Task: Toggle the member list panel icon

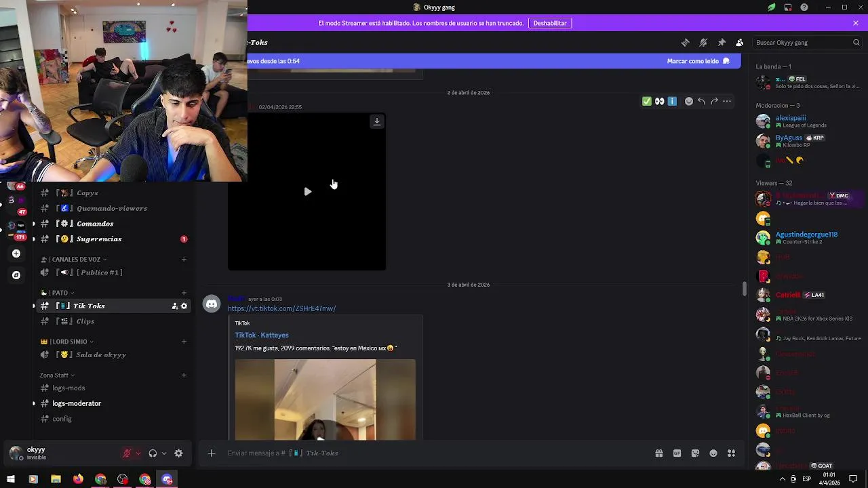Action: pos(740,43)
